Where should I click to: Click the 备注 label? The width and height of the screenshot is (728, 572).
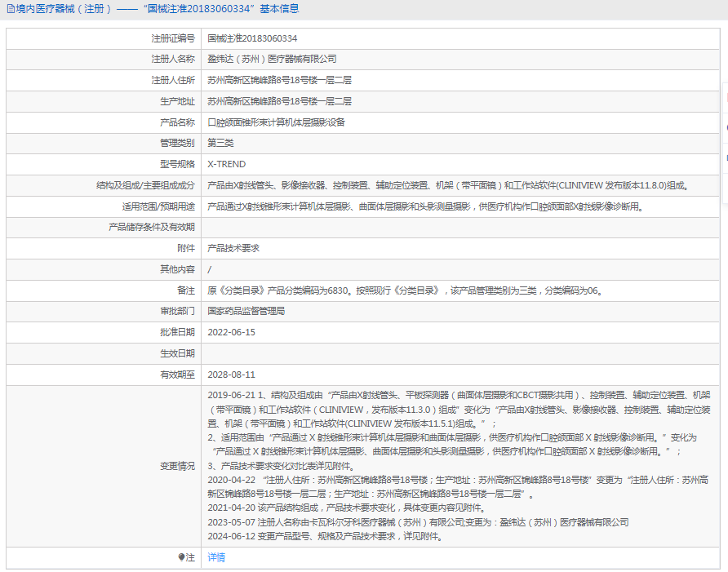pyautogui.click(x=186, y=290)
